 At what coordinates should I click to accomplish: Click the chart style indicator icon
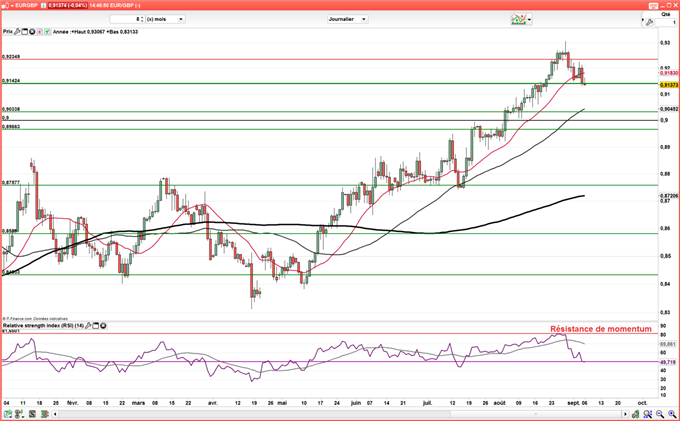tap(519, 19)
